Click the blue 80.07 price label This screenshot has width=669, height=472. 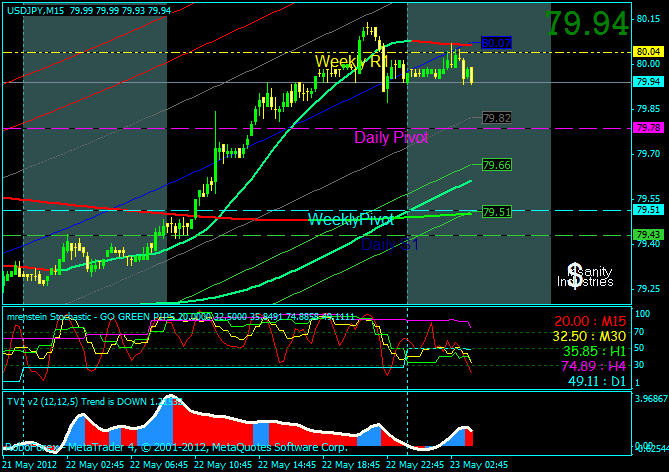point(496,43)
